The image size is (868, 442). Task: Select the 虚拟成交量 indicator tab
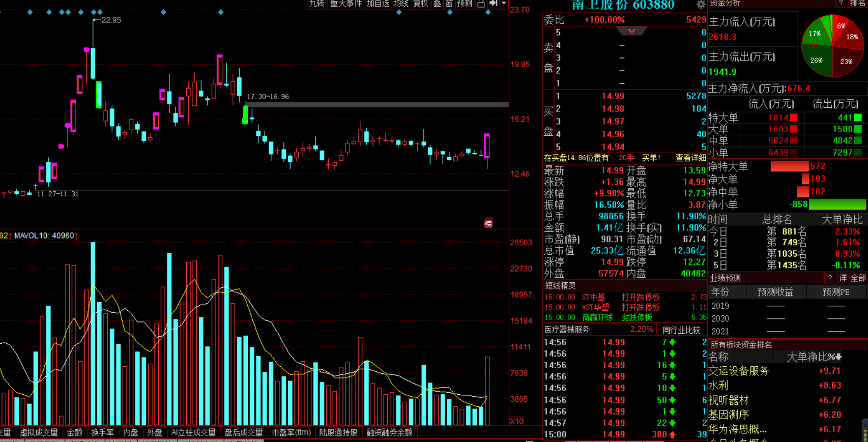click(39, 432)
